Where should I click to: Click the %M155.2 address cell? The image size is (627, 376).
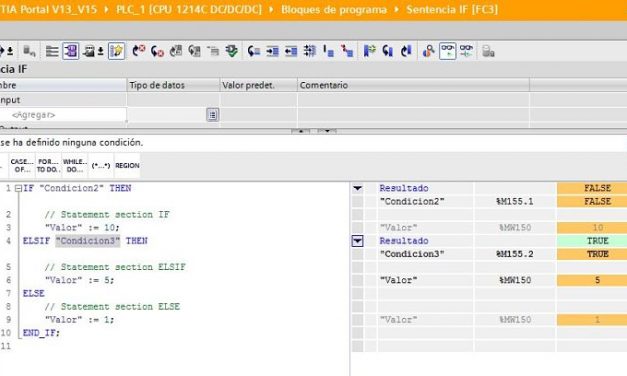tap(515, 254)
